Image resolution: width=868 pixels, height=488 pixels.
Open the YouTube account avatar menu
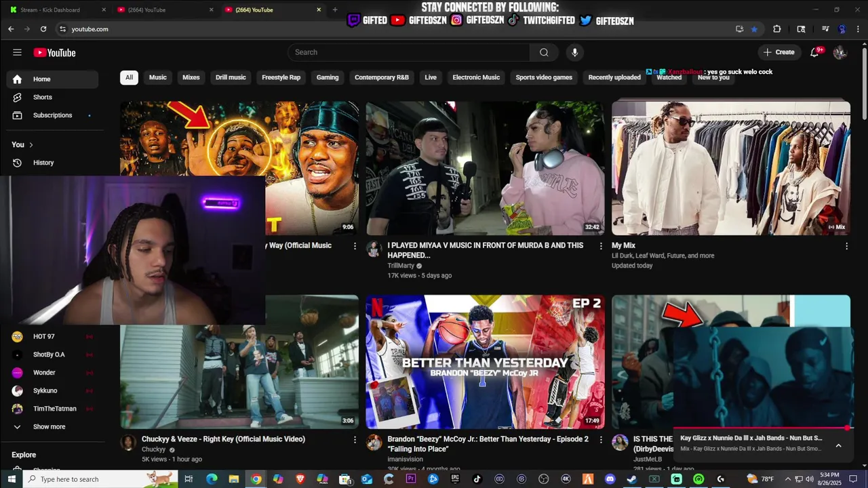tap(840, 52)
